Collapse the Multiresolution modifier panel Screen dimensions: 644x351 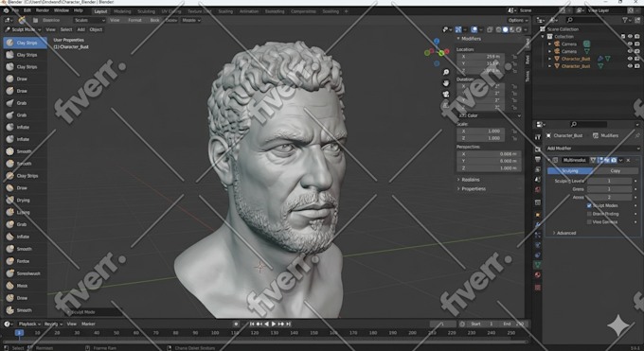549,160
